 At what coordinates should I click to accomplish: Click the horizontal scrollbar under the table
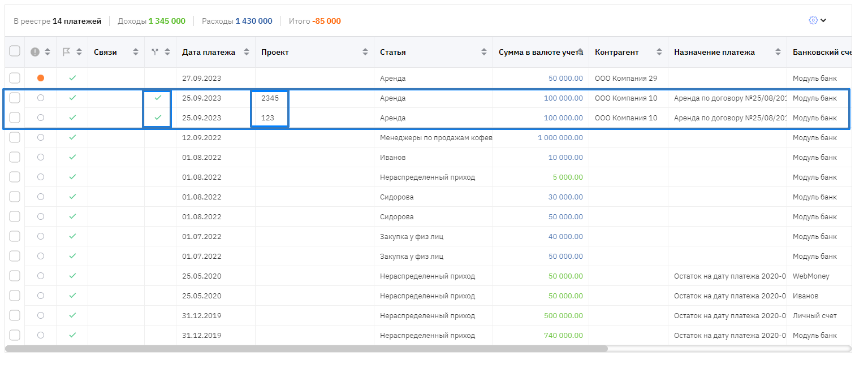pos(306,349)
